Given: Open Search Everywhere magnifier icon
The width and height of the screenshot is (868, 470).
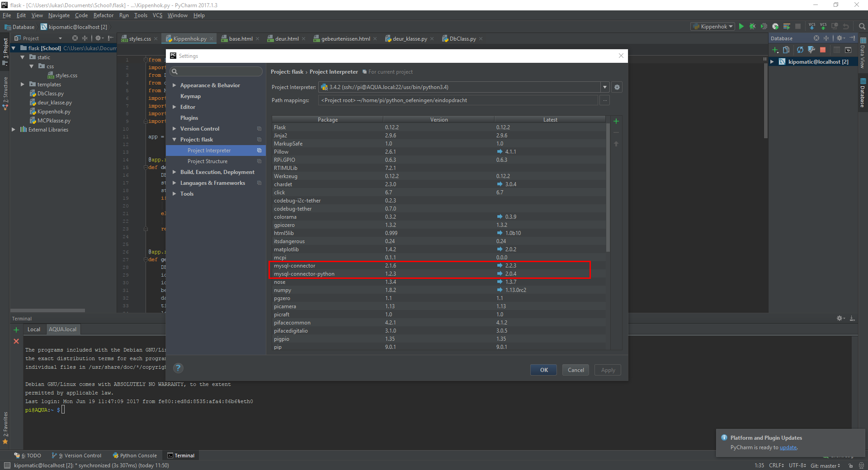Looking at the screenshot, I should [862, 27].
